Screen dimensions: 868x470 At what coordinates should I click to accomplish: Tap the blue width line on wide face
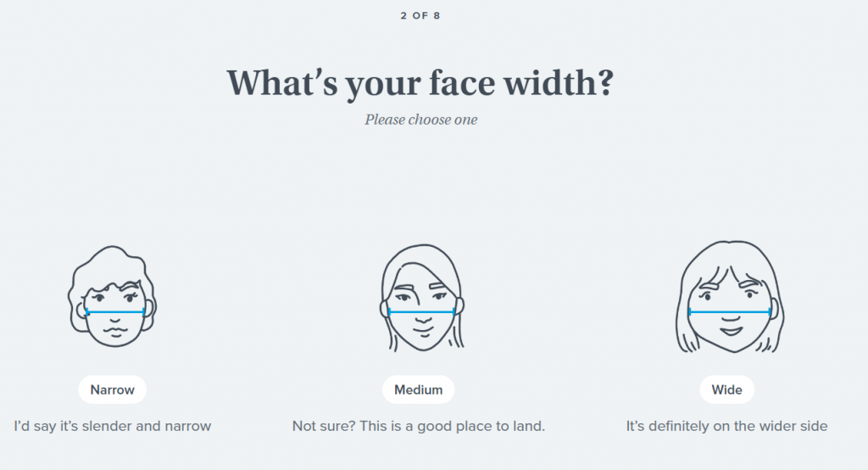(x=730, y=312)
